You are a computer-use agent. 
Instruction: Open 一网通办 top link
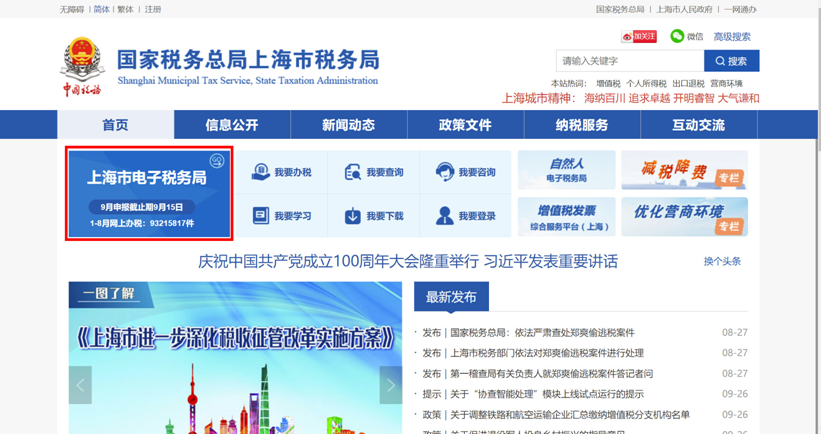click(x=740, y=9)
